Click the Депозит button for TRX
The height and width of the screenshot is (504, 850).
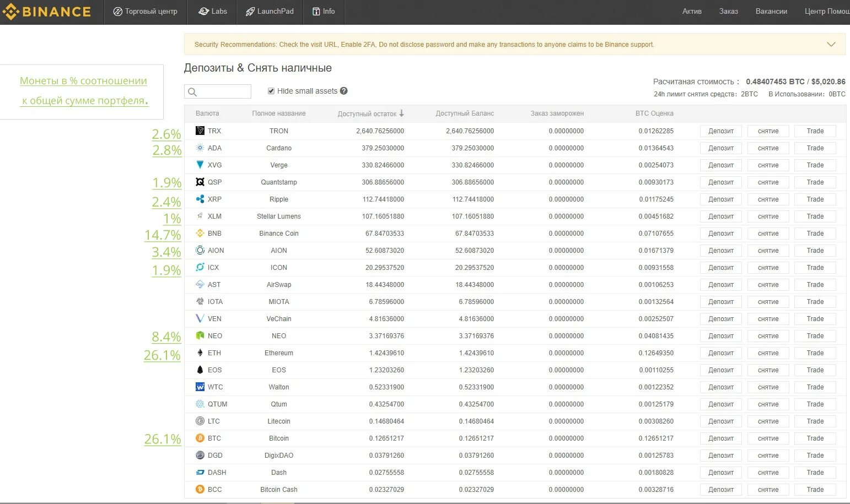click(721, 131)
